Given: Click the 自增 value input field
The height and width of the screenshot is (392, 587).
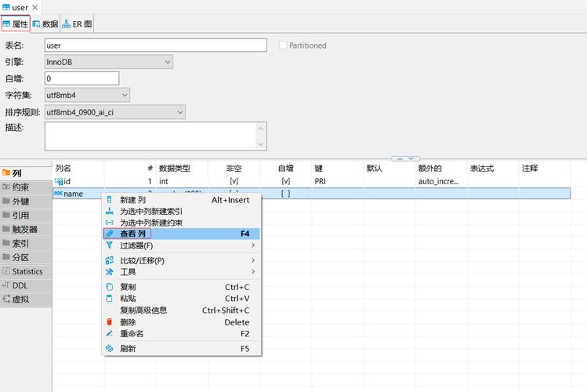Looking at the screenshot, I should tap(82, 78).
